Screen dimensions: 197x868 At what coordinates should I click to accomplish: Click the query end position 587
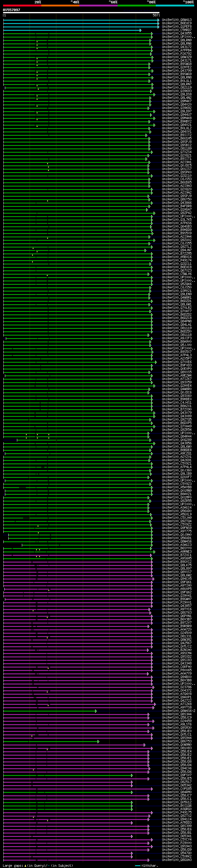click(155, 15)
